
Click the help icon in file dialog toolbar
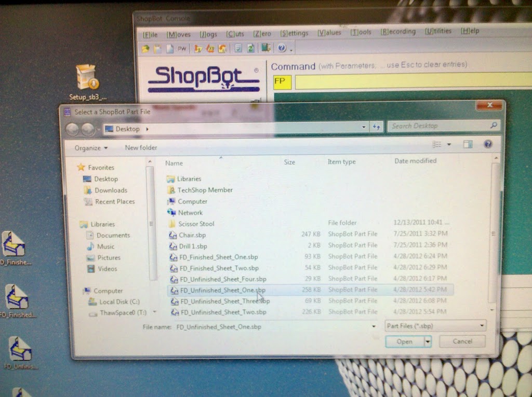point(488,144)
